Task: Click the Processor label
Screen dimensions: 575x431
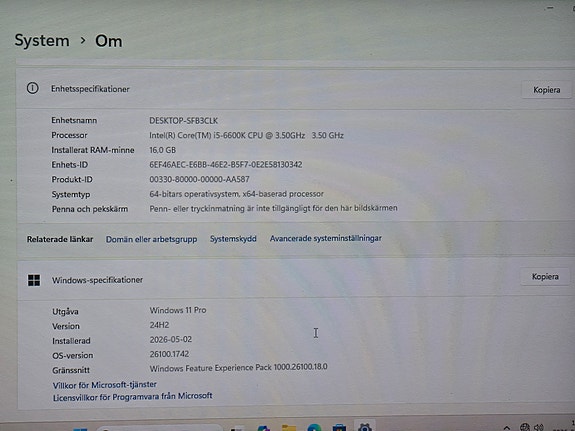Action: pyautogui.click(x=69, y=135)
